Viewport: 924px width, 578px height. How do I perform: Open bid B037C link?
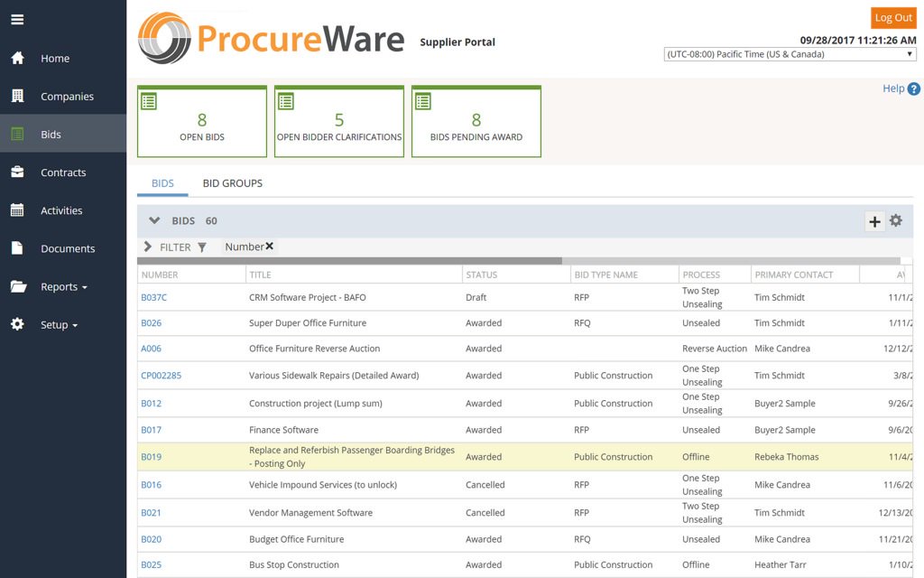[x=153, y=297]
